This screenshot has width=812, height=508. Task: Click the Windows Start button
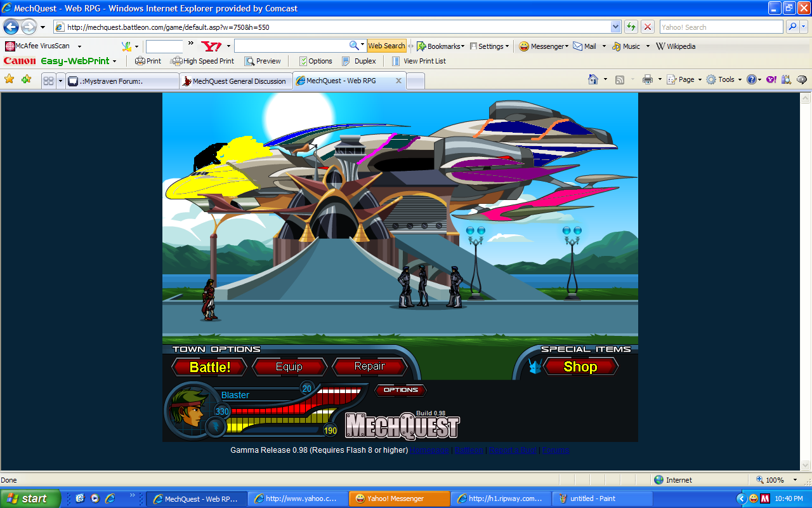point(30,498)
